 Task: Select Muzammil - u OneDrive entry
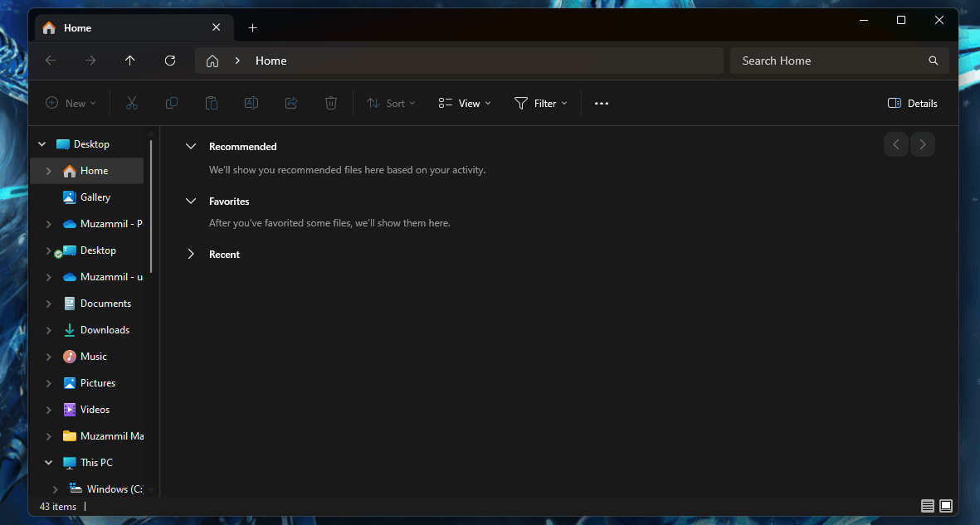(x=86, y=277)
